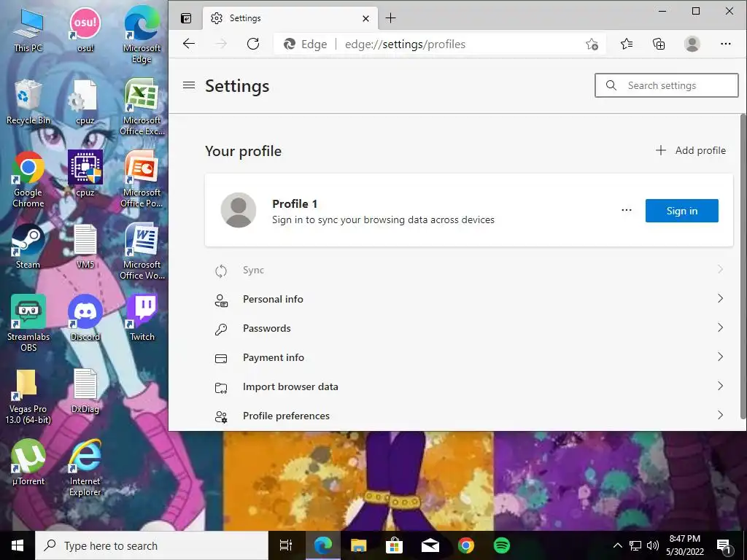Open the volume icon in system tray
The height and width of the screenshot is (560, 747).
pos(653,545)
